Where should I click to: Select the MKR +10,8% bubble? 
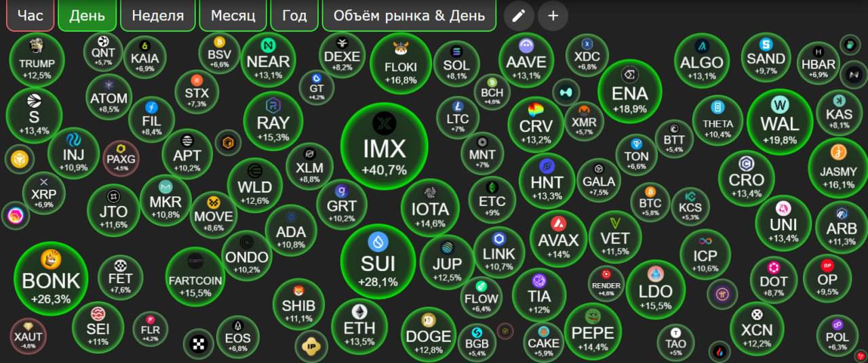point(165,200)
